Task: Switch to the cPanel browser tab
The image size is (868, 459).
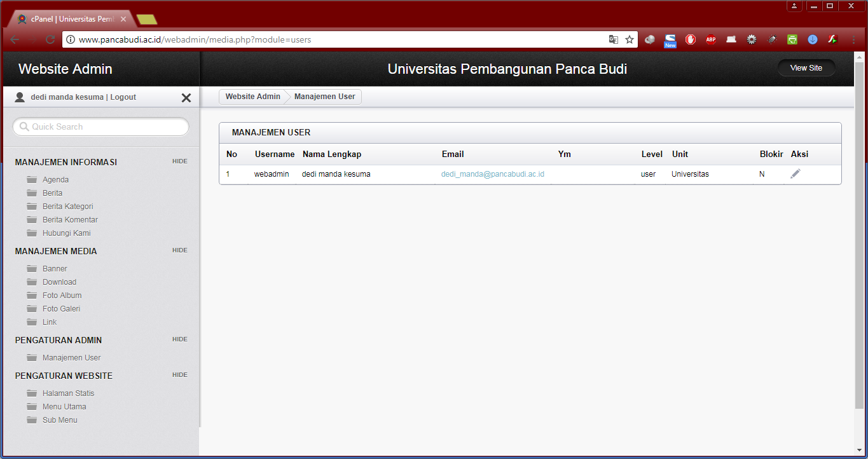Action: tap(71, 19)
